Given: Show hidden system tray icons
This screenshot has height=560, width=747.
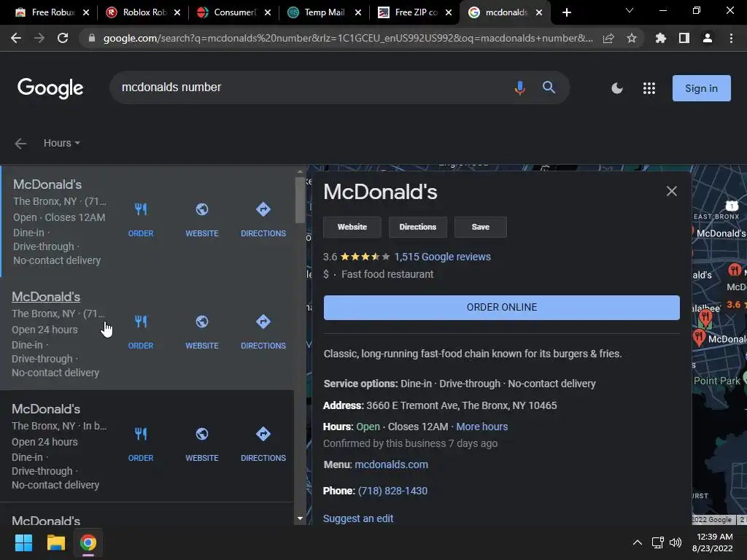Looking at the screenshot, I should 637,542.
